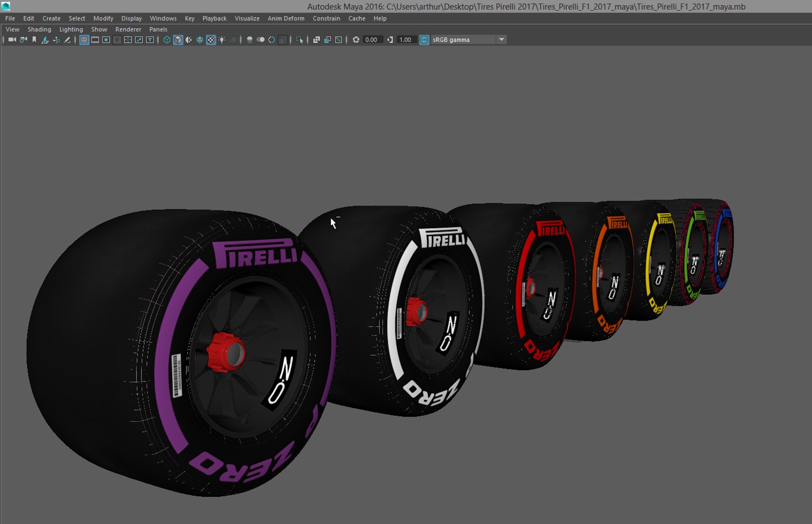The height and width of the screenshot is (524, 812).
Task: Click the Use Default Material icon
Action: [189, 40]
